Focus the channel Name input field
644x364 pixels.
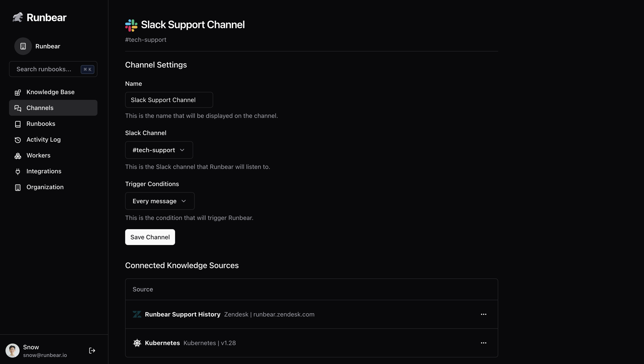[169, 100]
